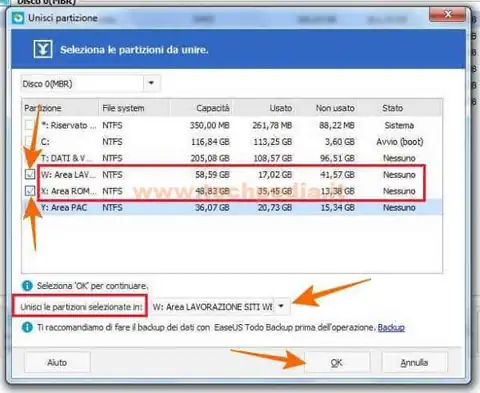480x393 pixels.
Task: Click unused value 41,57 GB
Action: click(337, 174)
